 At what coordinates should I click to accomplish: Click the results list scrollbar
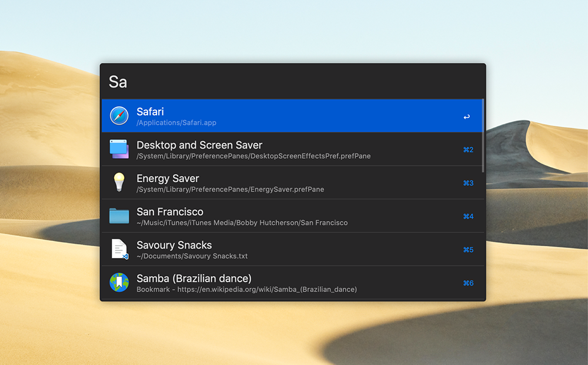[x=483, y=136]
